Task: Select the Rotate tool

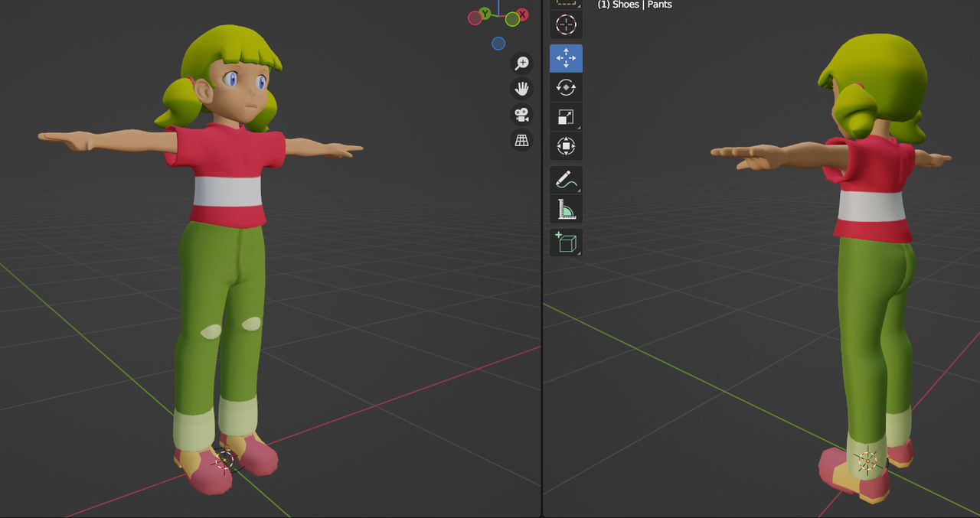Action: (x=566, y=87)
